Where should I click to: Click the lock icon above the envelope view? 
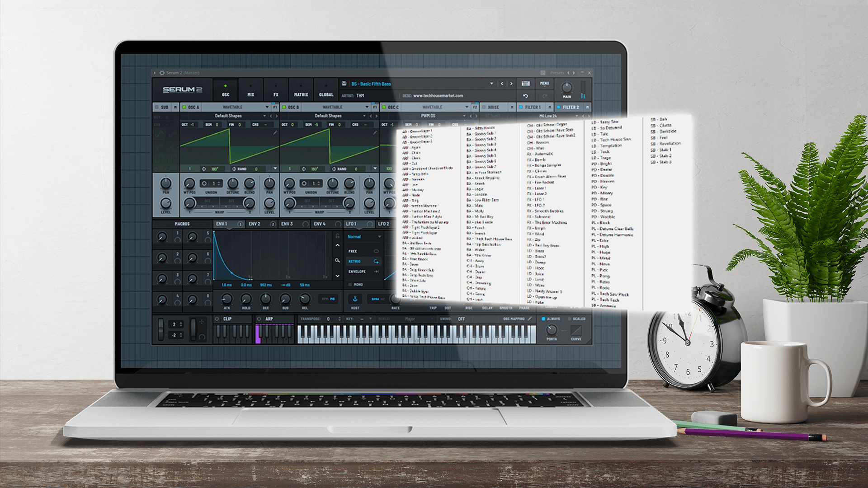338,236
